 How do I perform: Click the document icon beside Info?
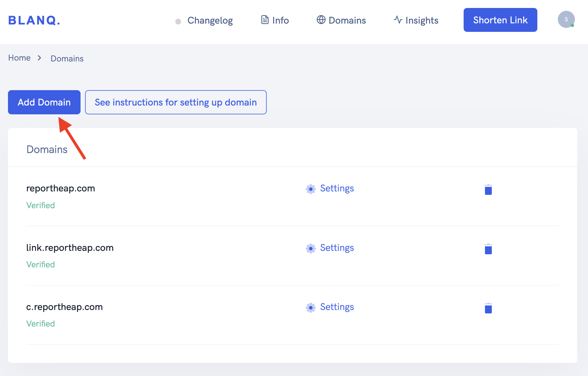265,20
